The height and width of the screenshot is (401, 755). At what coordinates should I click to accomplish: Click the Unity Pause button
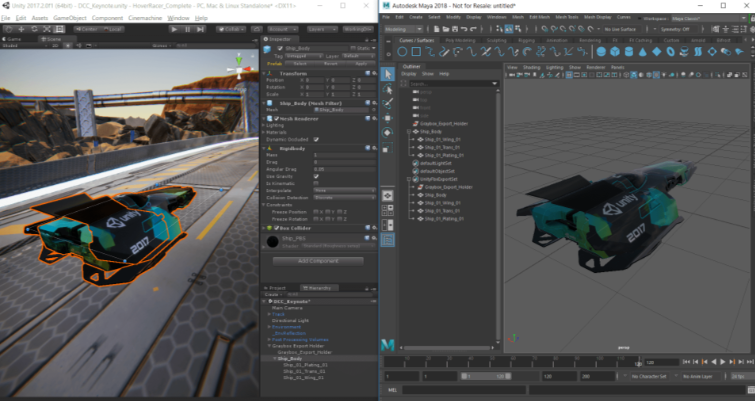(x=187, y=29)
